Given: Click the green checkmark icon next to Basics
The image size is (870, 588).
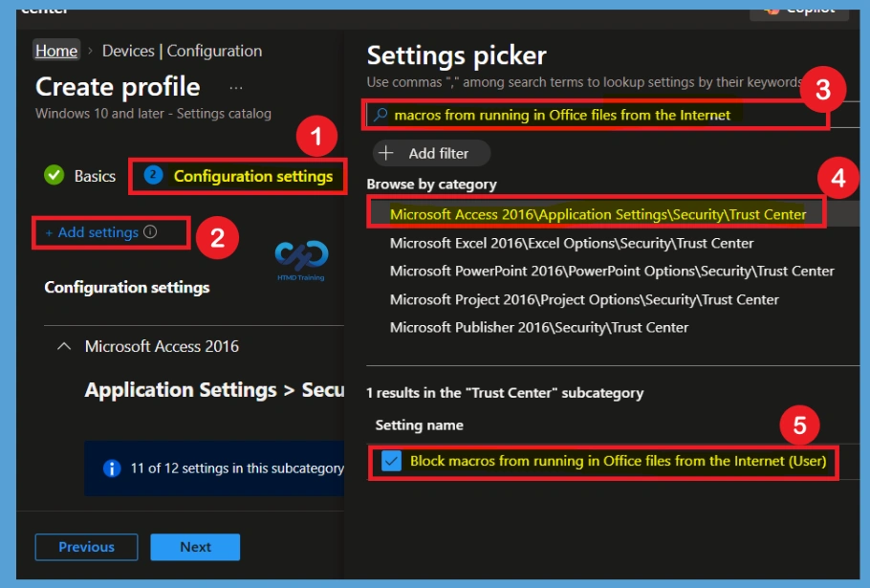Looking at the screenshot, I should [x=54, y=175].
